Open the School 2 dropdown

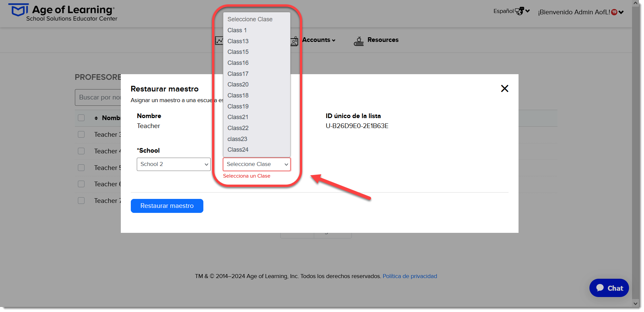(174, 164)
